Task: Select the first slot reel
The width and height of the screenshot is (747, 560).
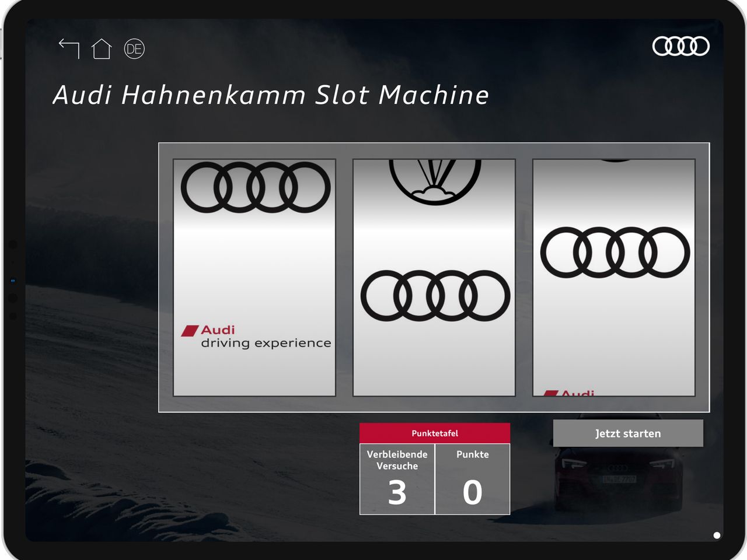Action: coord(254,278)
